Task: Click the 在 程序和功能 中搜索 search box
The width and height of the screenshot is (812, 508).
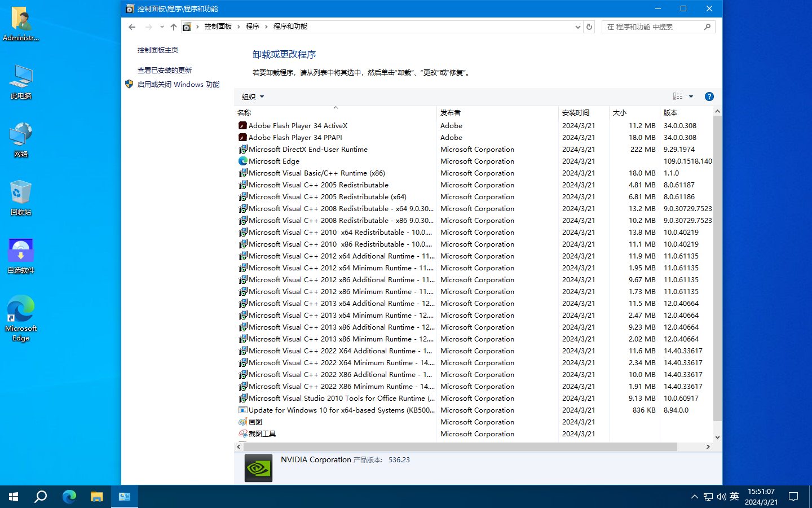Action: [653, 27]
